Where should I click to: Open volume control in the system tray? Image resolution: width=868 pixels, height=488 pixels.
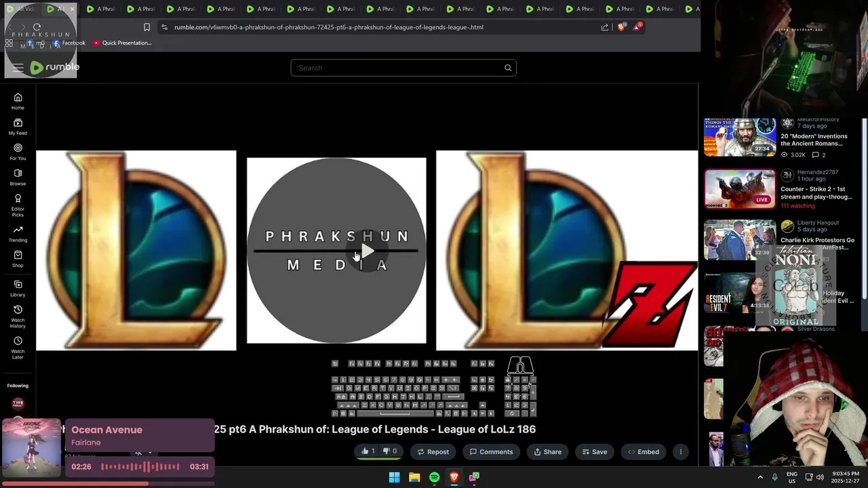pyautogui.click(x=820, y=477)
